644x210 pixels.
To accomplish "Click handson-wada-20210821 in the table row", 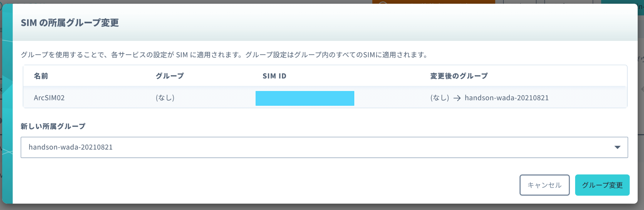I will [507, 98].
